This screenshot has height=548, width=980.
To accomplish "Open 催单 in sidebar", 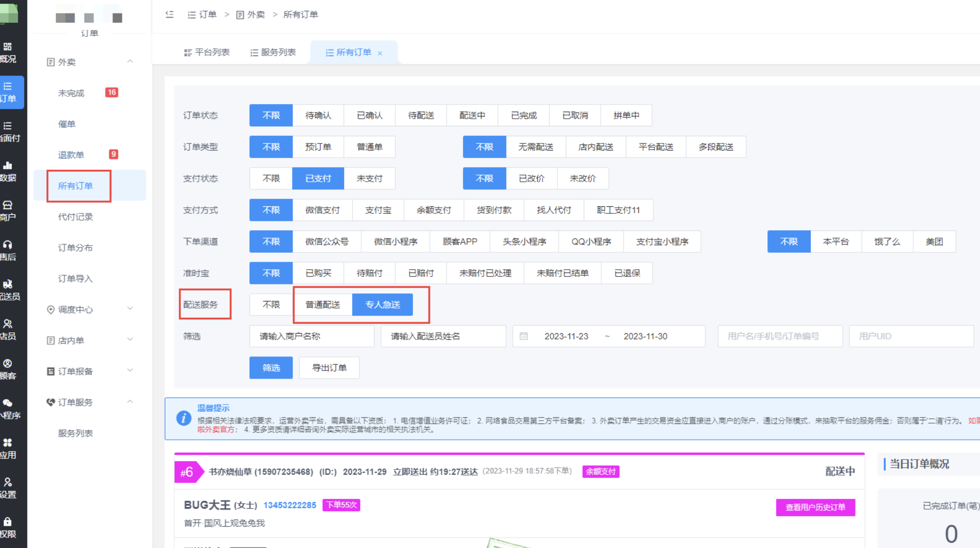I will coord(67,124).
